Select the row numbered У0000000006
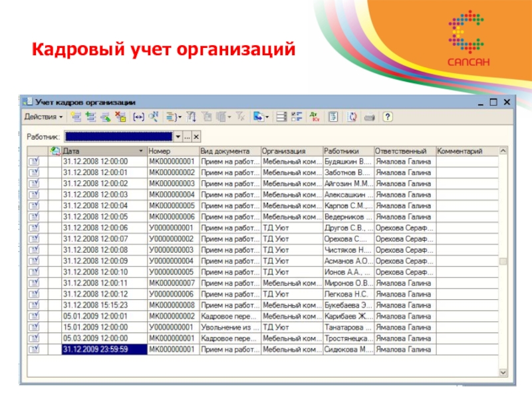This screenshot has width=532, height=399. (x=172, y=294)
